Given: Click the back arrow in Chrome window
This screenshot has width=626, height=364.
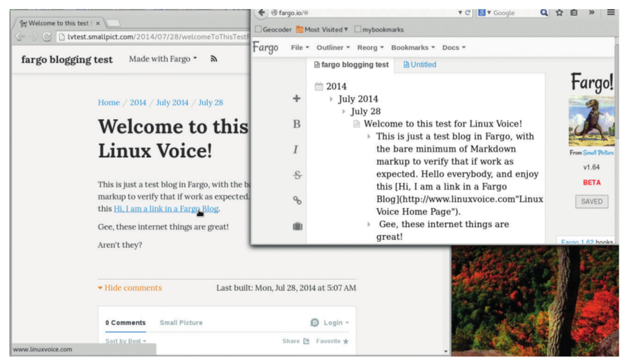Looking at the screenshot, I should point(20,37).
